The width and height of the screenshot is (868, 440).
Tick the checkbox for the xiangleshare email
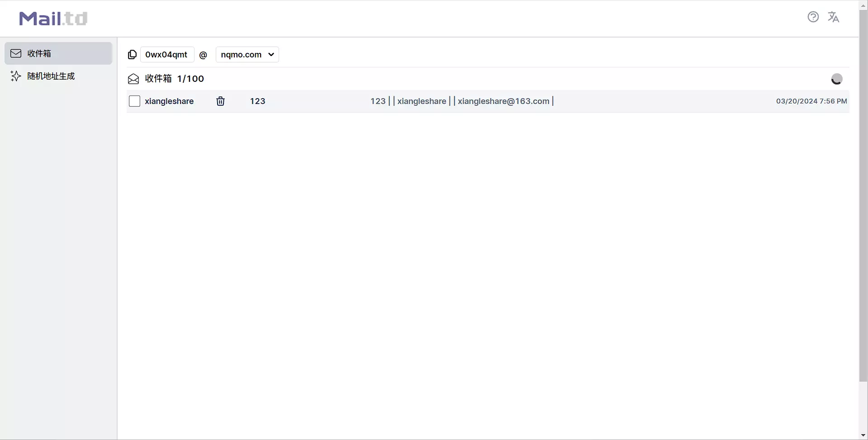(x=134, y=101)
